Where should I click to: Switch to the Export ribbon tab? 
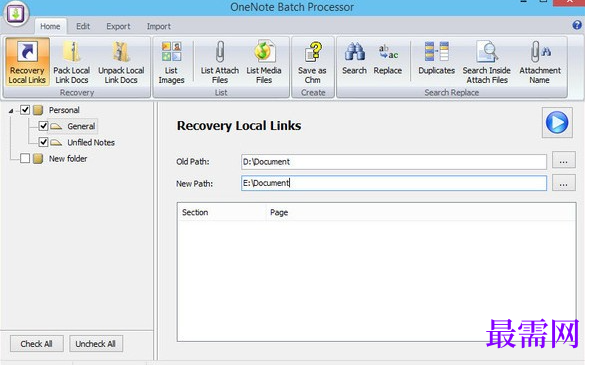[x=118, y=26]
